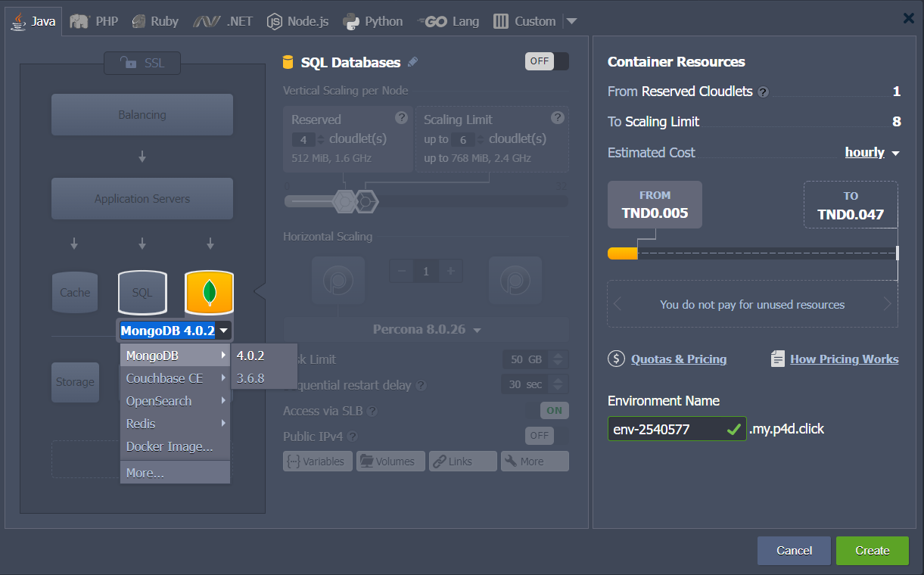Image resolution: width=924 pixels, height=575 pixels.
Task: Click the Environment Name input field
Action: point(677,429)
